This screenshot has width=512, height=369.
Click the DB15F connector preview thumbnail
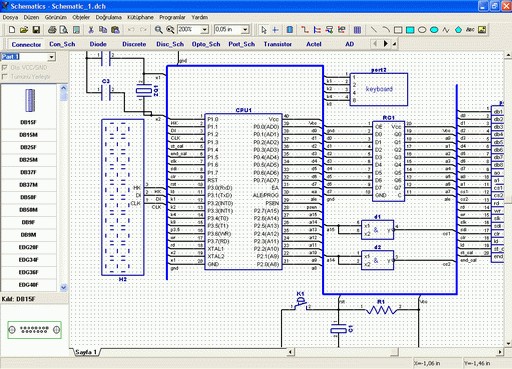pyautogui.click(x=34, y=330)
